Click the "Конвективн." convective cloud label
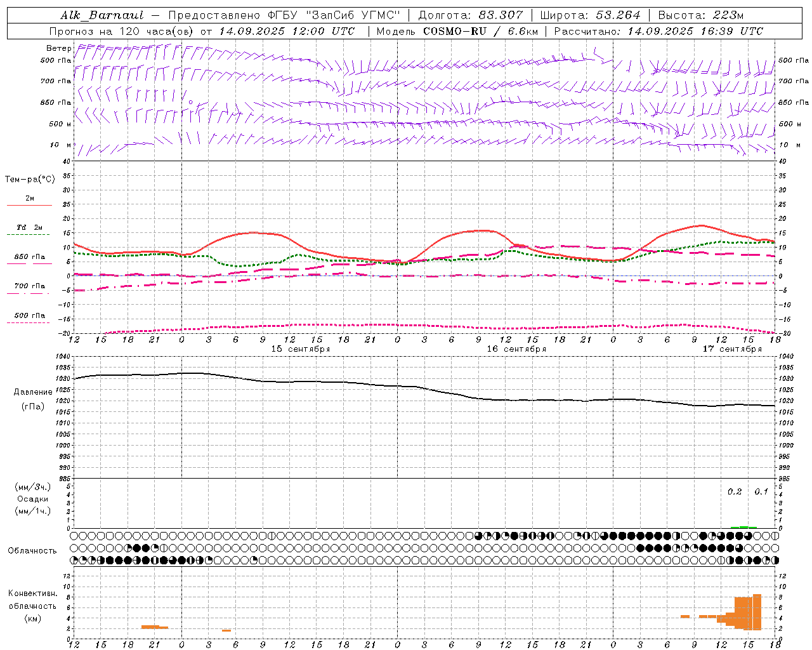Viewport: 812px width, 650px height. pos(33,594)
